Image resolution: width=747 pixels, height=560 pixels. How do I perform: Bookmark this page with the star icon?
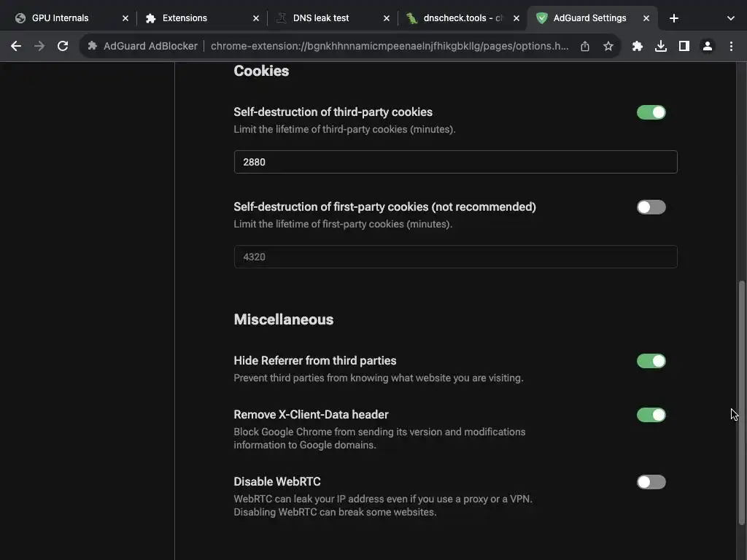click(608, 46)
